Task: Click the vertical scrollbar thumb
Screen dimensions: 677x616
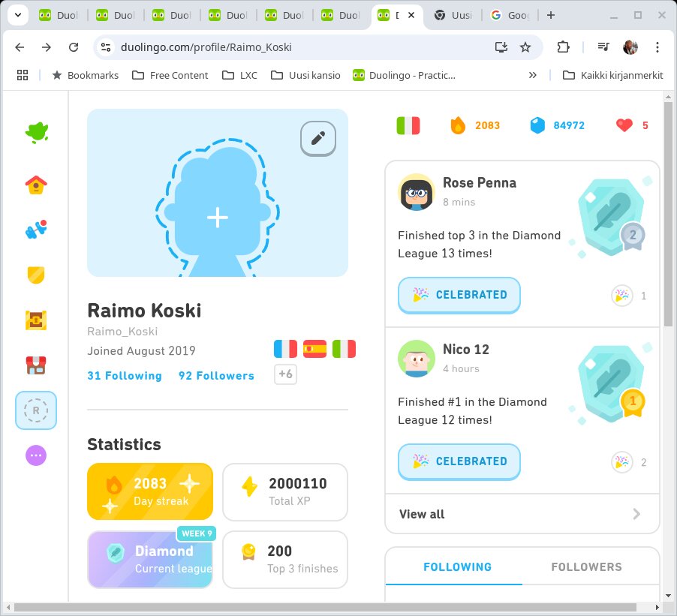Action: click(668, 215)
